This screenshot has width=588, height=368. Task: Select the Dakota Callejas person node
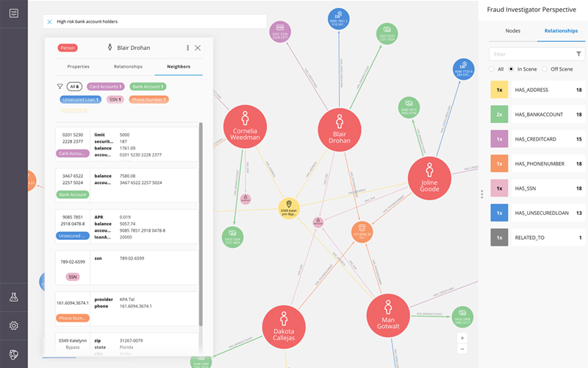284,327
